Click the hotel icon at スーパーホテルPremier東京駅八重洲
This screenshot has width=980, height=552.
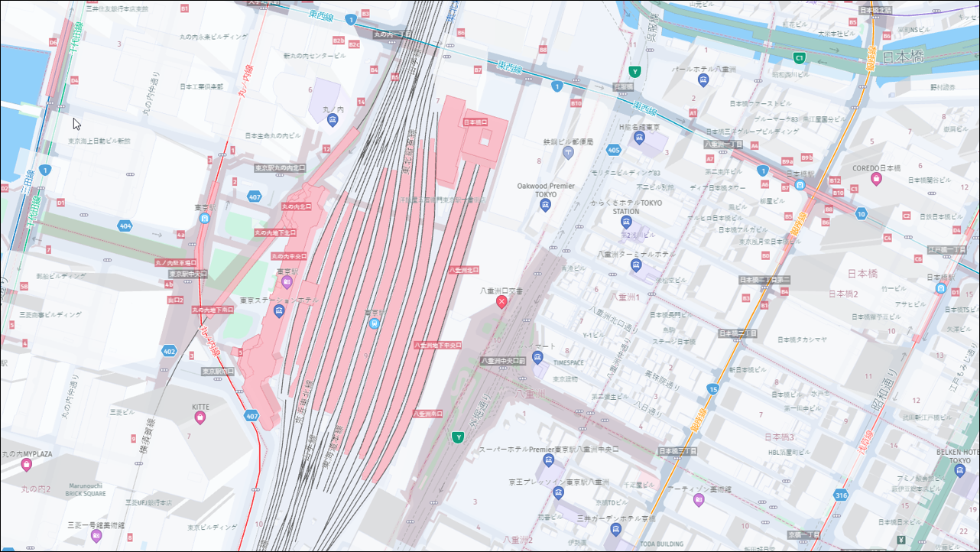(549, 459)
